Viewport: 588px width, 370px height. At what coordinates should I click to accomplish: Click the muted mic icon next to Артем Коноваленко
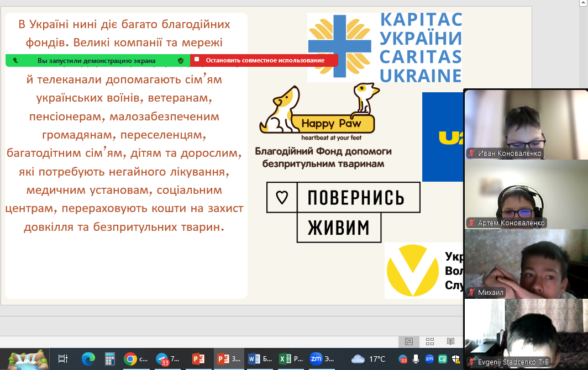coord(471,223)
